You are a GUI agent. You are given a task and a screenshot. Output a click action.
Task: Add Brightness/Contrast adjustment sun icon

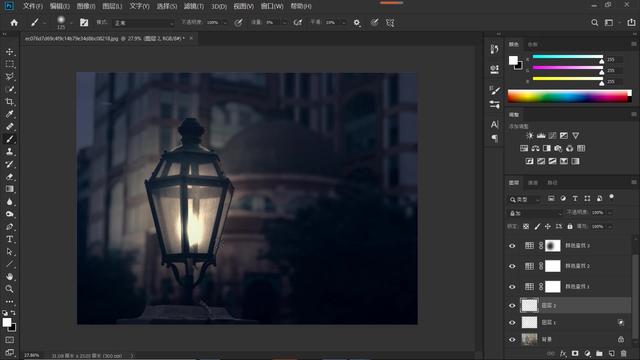(530, 136)
